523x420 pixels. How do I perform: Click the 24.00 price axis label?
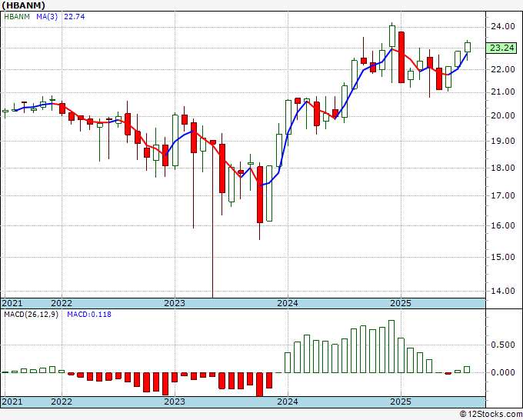tap(503, 26)
